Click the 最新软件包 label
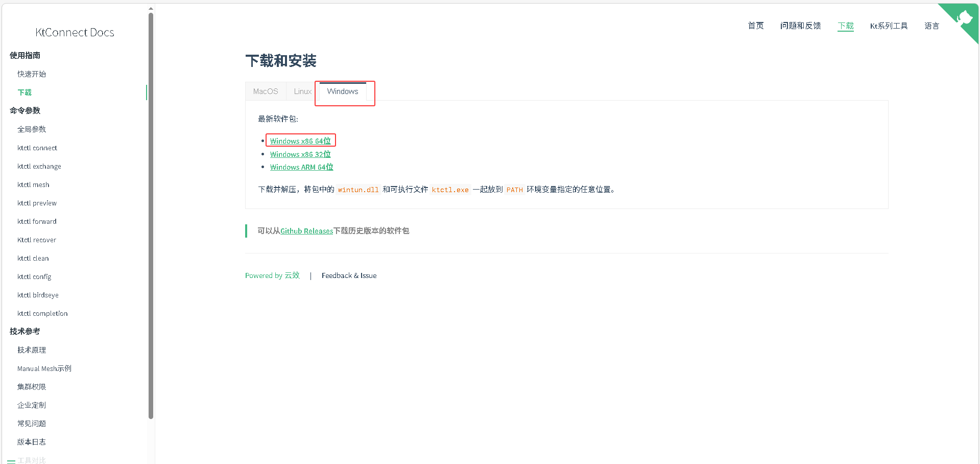980x464 pixels. click(278, 119)
